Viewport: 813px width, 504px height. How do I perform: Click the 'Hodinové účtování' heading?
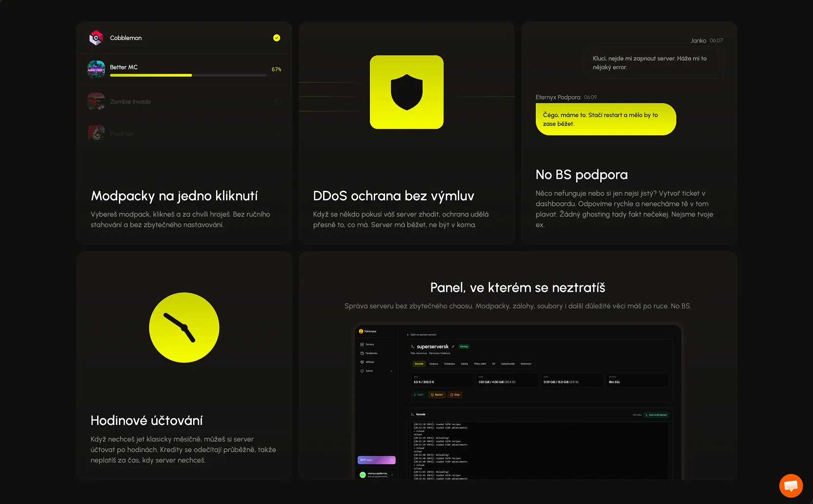tap(146, 420)
